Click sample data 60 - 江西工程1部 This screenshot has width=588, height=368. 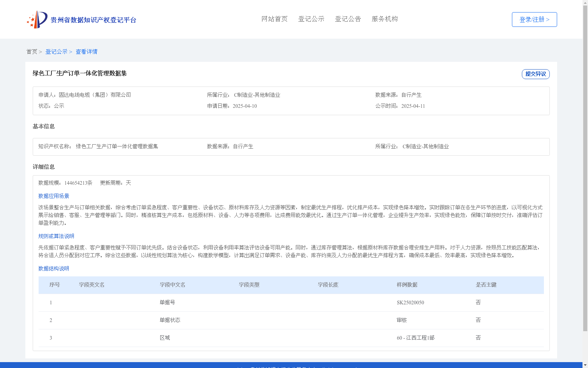(x=416, y=338)
